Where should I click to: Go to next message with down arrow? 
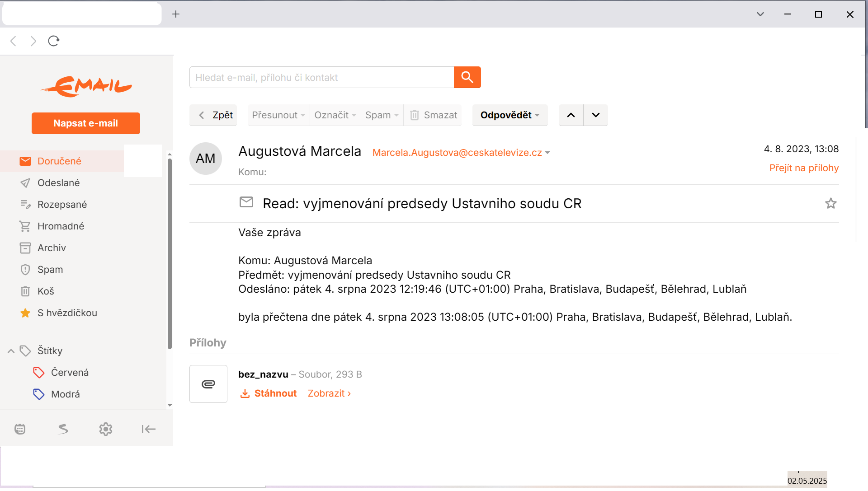(596, 115)
